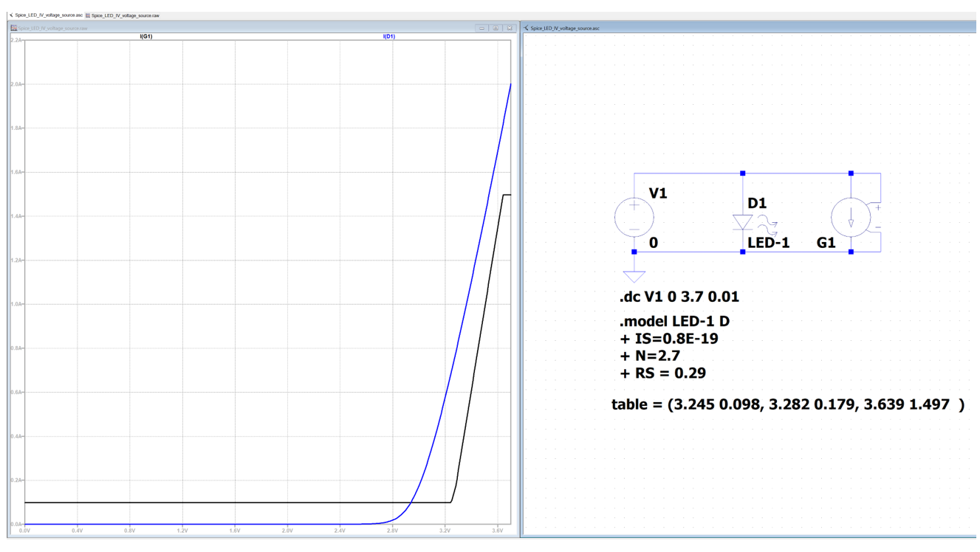Close the waveform raw window
980x552 pixels.
tap(509, 28)
